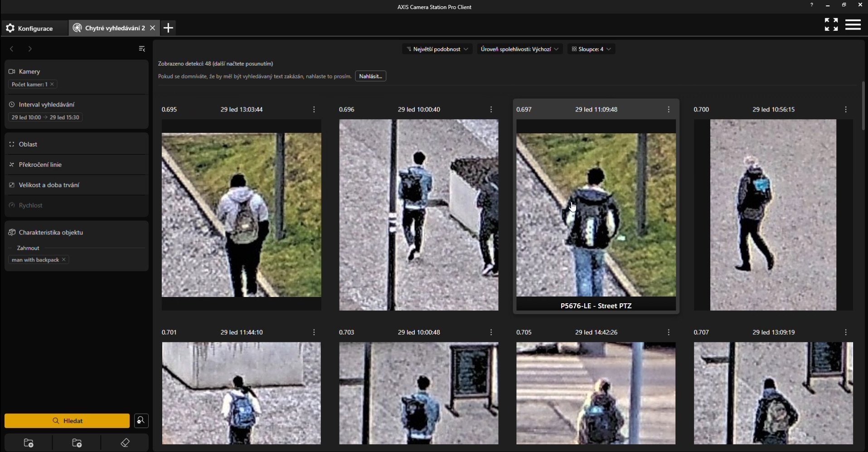
Task: Remove the 'Počet kamer: 1' chip
Action: (52, 84)
